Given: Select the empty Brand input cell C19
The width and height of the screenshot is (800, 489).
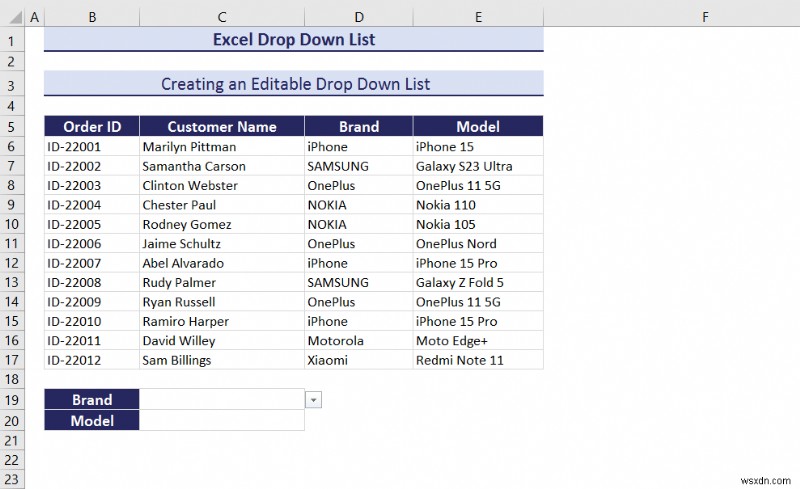Looking at the screenshot, I should 222,399.
